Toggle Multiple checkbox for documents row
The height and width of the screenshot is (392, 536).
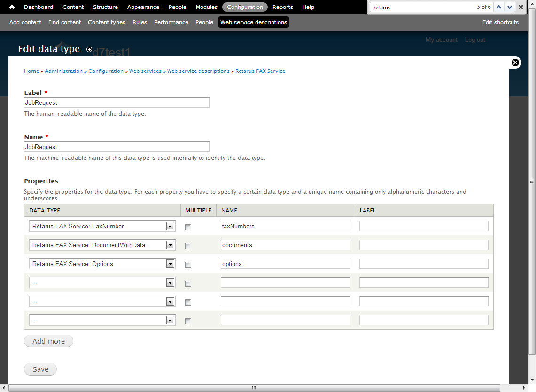click(x=188, y=246)
